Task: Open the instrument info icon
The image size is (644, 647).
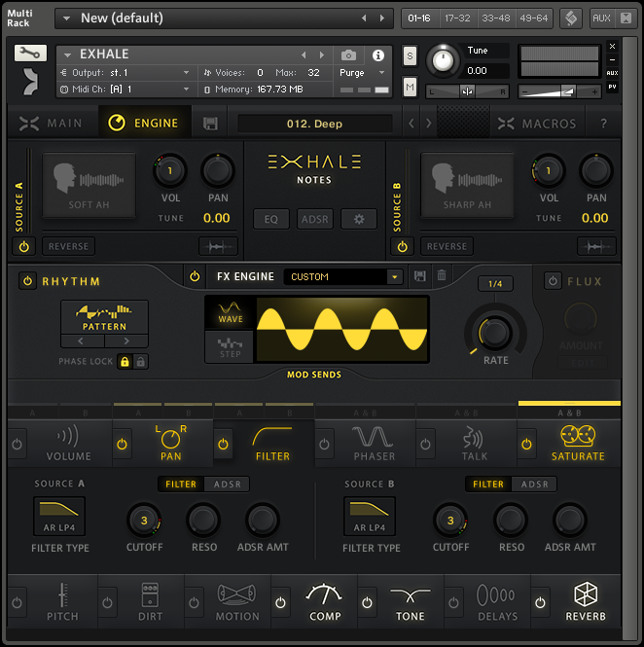Action: 378,55
